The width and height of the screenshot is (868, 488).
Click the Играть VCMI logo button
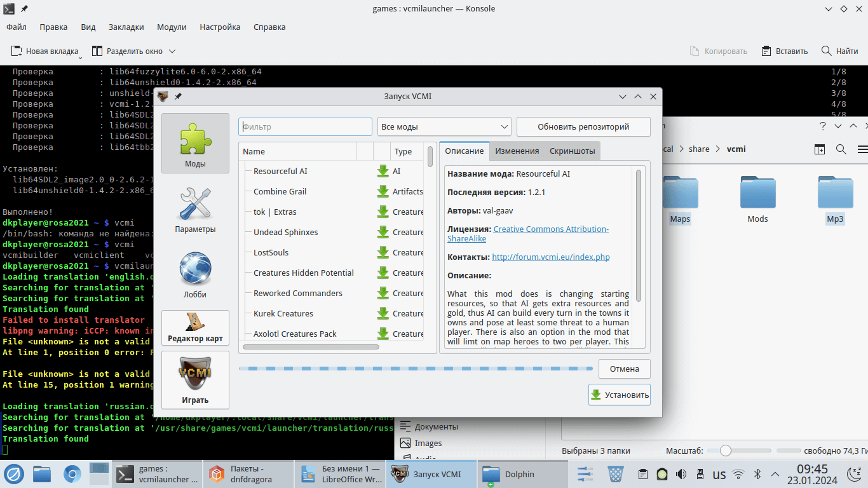[195, 379]
